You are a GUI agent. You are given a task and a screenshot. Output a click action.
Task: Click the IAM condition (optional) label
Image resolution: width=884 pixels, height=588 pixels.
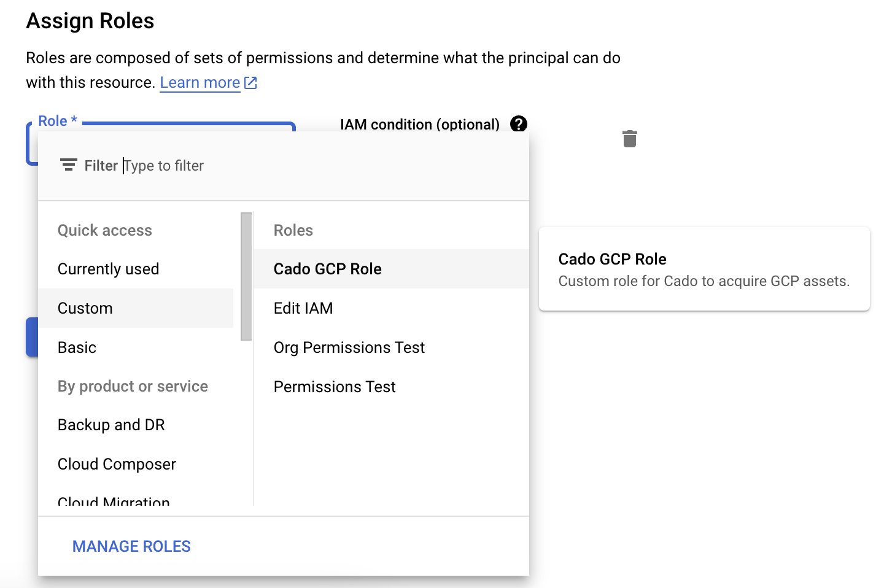click(420, 125)
